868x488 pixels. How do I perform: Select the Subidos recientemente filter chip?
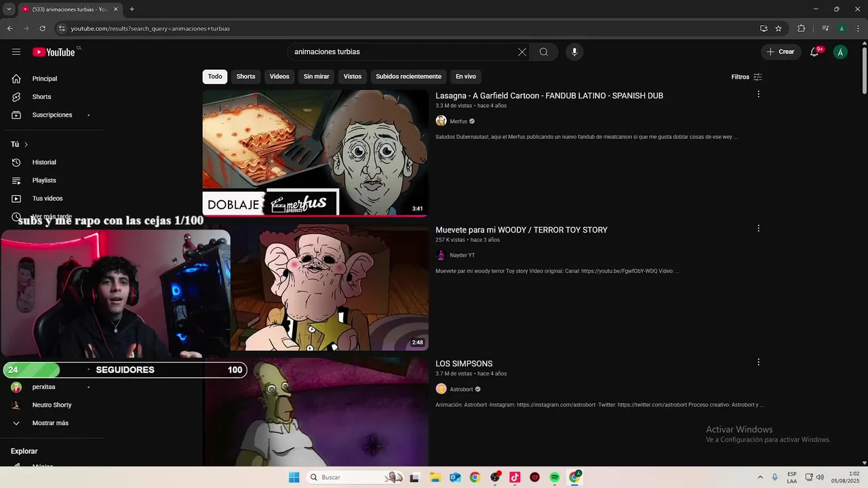408,77
